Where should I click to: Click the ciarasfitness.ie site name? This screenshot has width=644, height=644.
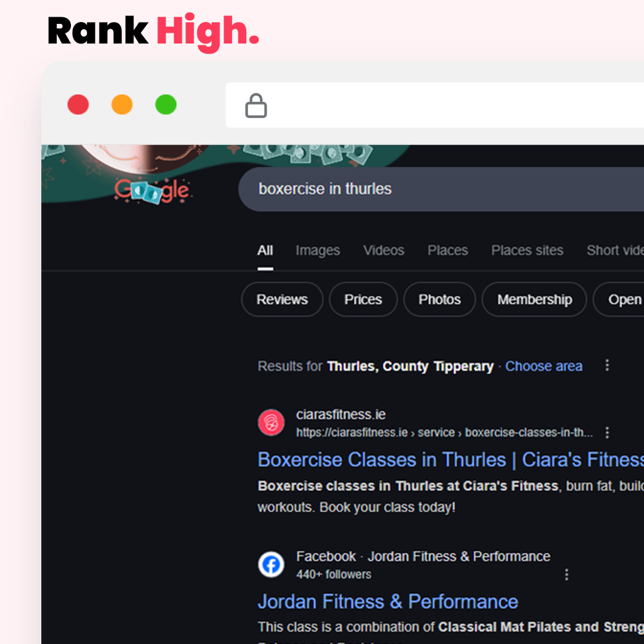coord(341,414)
